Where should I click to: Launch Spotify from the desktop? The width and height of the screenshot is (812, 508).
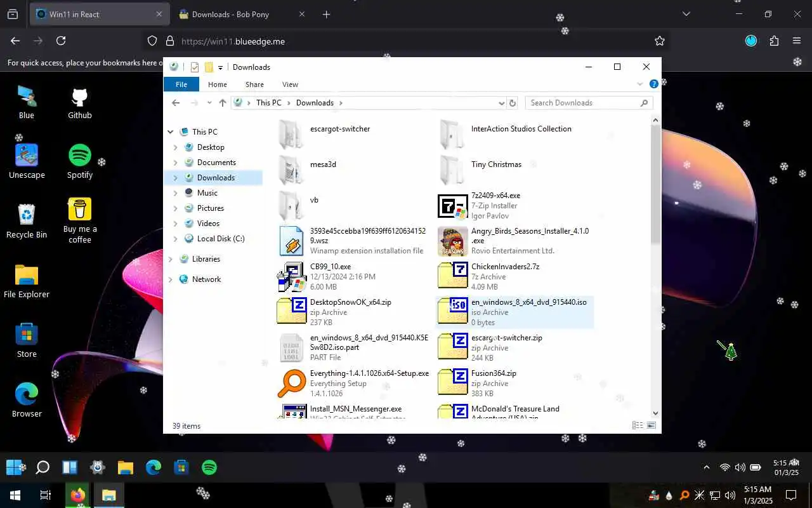80,163
